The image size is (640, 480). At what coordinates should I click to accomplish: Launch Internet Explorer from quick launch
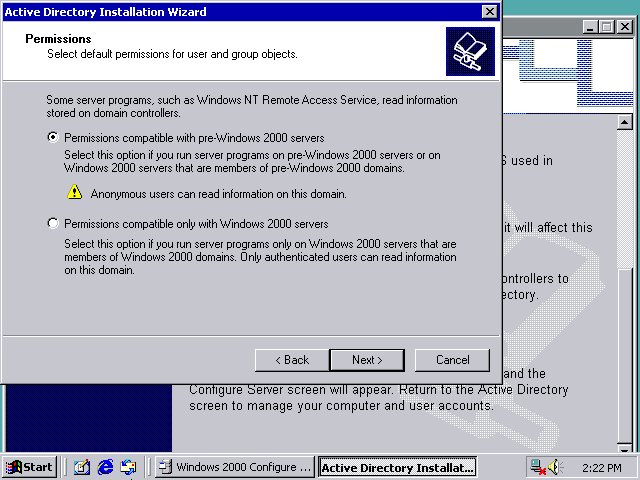[105, 467]
